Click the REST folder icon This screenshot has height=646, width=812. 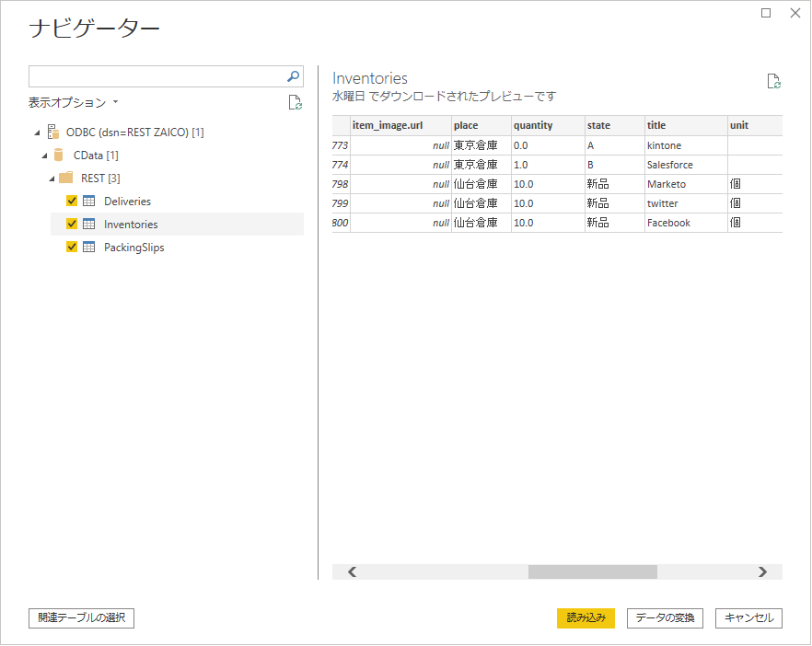[x=66, y=179]
